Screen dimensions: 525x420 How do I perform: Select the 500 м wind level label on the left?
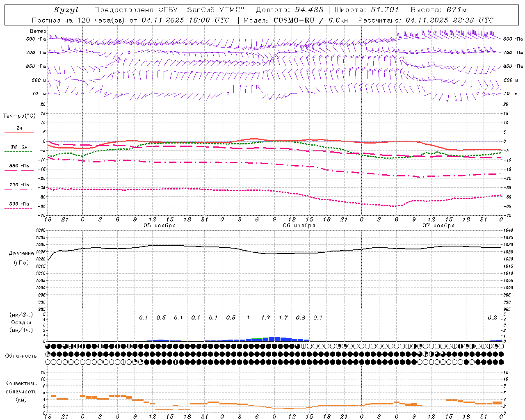pyautogui.click(x=39, y=80)
